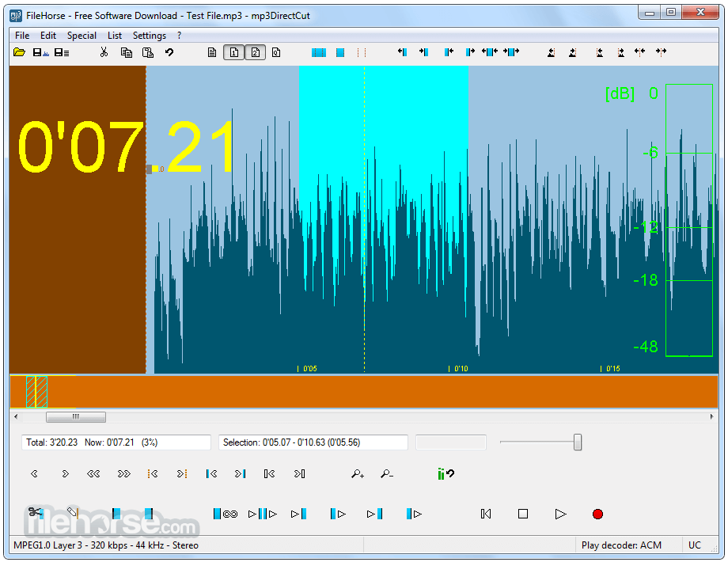
Task: Cut the selection with the scissors icon
Action: coord(104,52)
